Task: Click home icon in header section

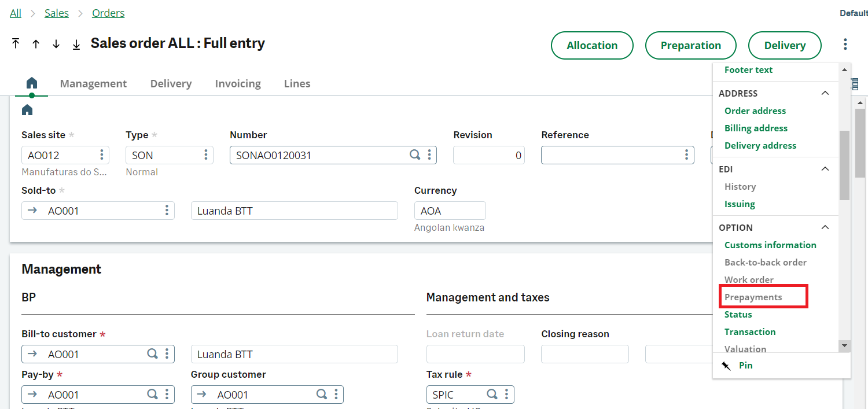Action: point(27,110)
